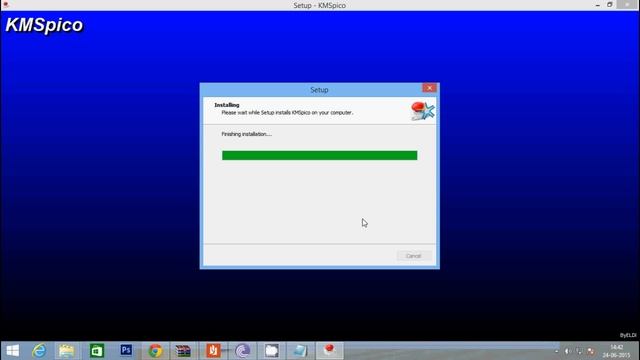Image resolution: width=640 pixels, height=360 pixels.
Task: Restore down the Setup - KMSpico window
Action: point(610,5)
